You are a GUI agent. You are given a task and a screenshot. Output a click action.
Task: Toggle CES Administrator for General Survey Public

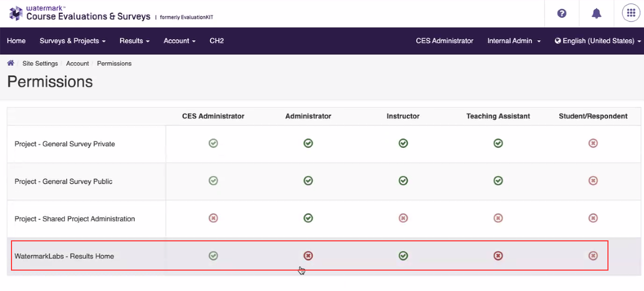click(x=213, y=181)
